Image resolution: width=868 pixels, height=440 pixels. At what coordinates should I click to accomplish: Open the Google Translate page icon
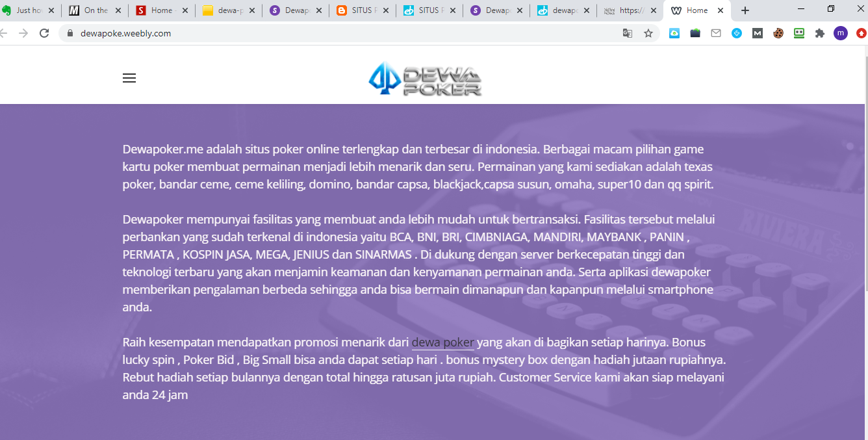coord(628,33)
